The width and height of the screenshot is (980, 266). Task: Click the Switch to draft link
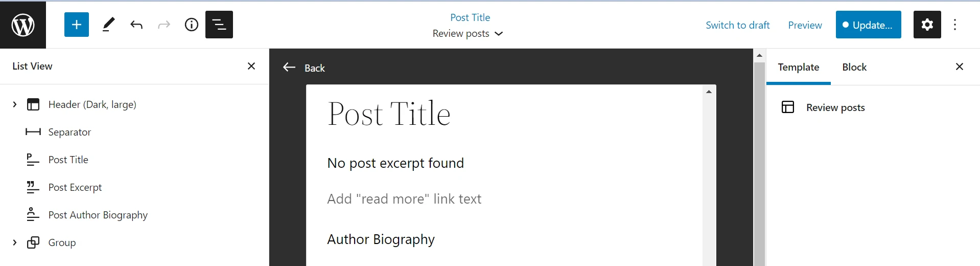pos(737,25)
